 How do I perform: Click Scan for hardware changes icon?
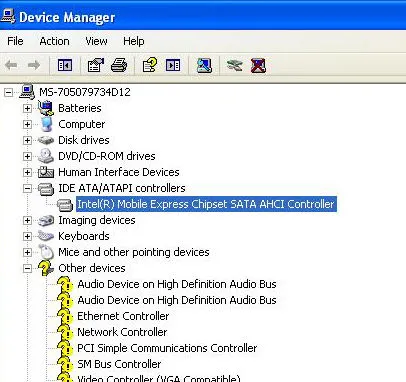pos(204,65)
